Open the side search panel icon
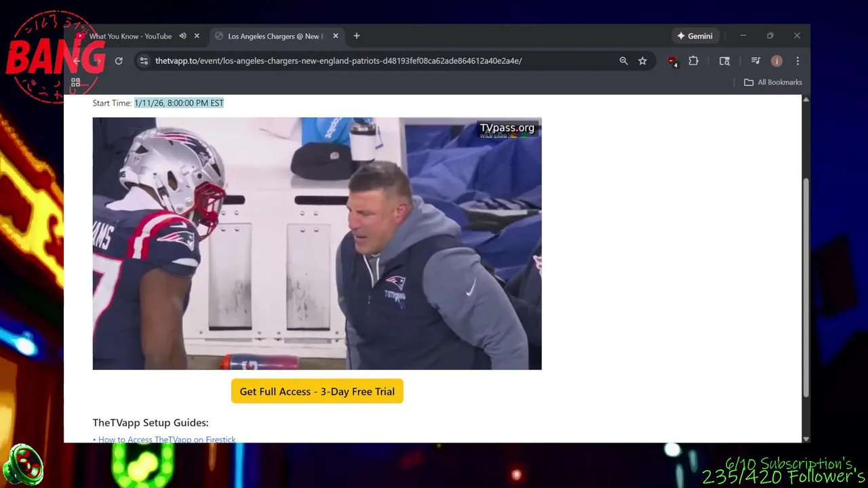 click(724, 61)
